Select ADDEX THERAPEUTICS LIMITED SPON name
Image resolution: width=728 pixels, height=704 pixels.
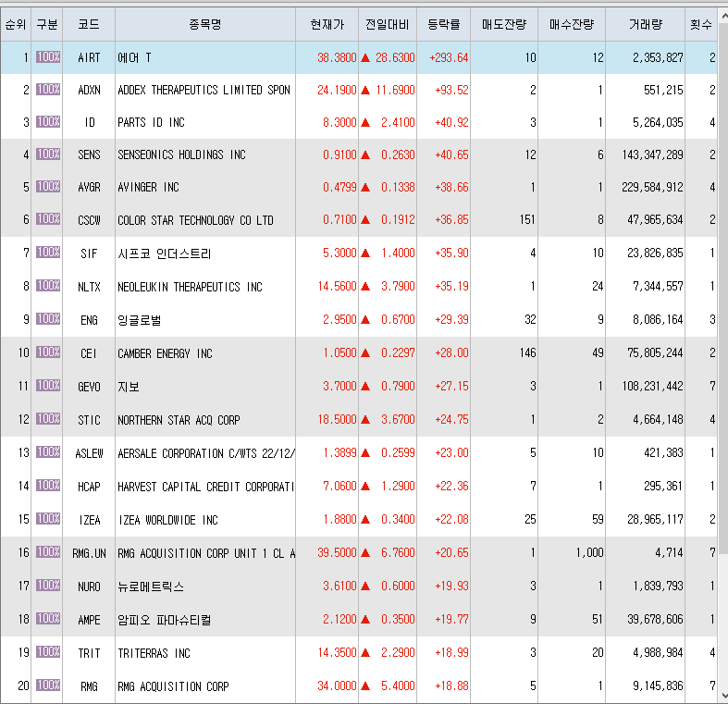coord(204,90)
